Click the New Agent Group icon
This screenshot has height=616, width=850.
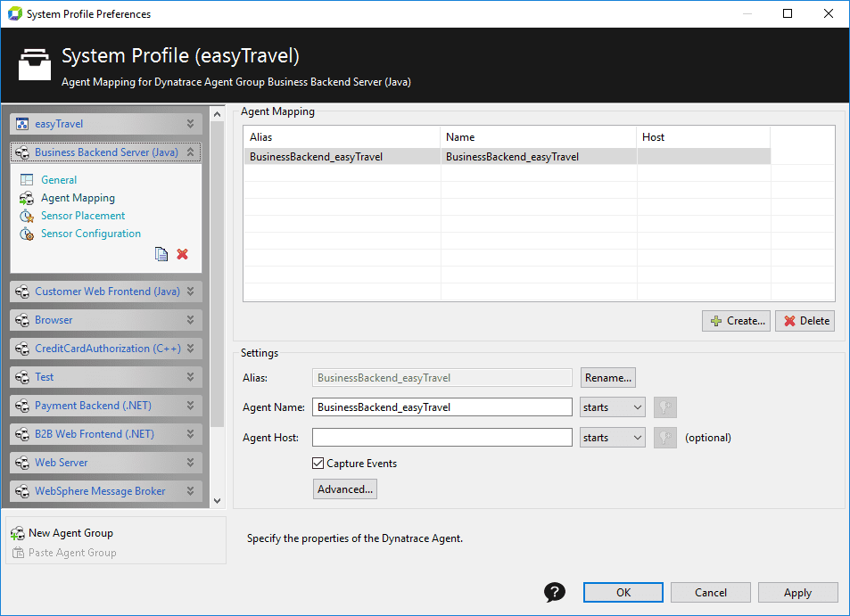click(x=18, y=534)
